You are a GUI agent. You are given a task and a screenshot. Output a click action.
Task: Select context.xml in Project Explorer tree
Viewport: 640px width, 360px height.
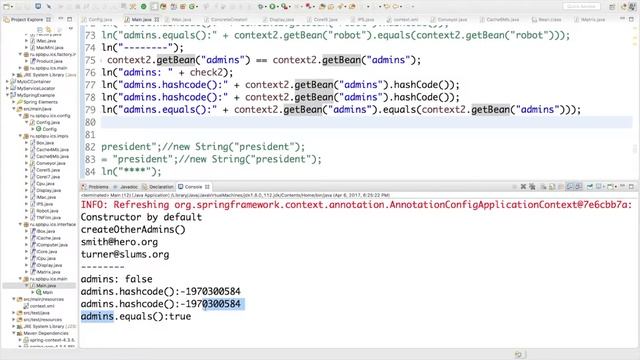coord(42,306)
